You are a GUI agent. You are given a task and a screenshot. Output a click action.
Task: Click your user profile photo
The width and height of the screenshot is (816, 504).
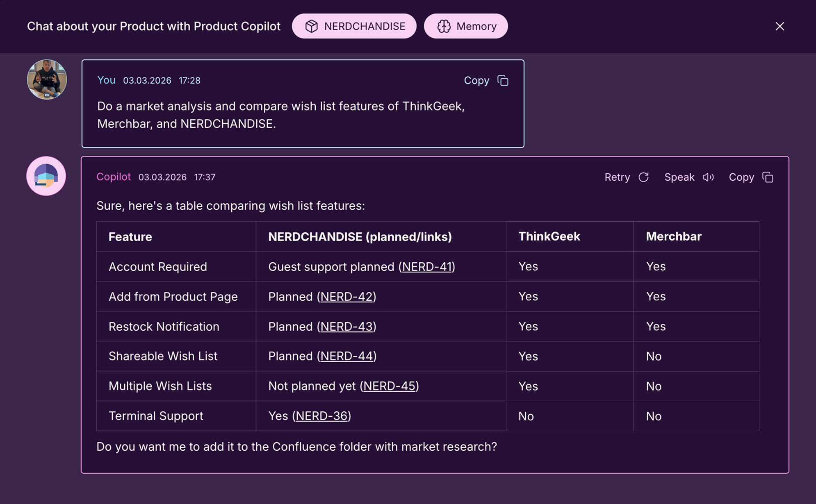47,79
